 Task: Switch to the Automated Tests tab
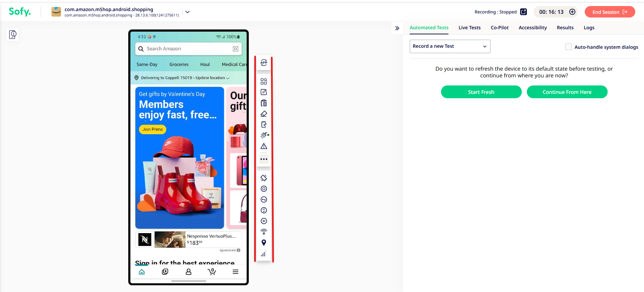[429, 28]
